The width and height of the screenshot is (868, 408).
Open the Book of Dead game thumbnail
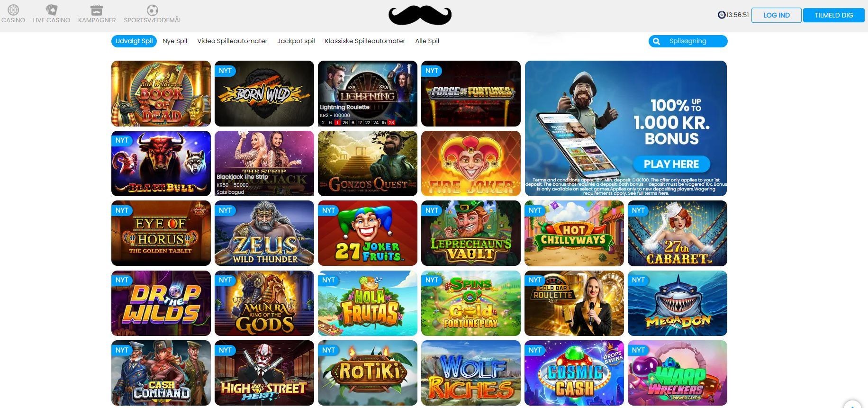(161, 93)
